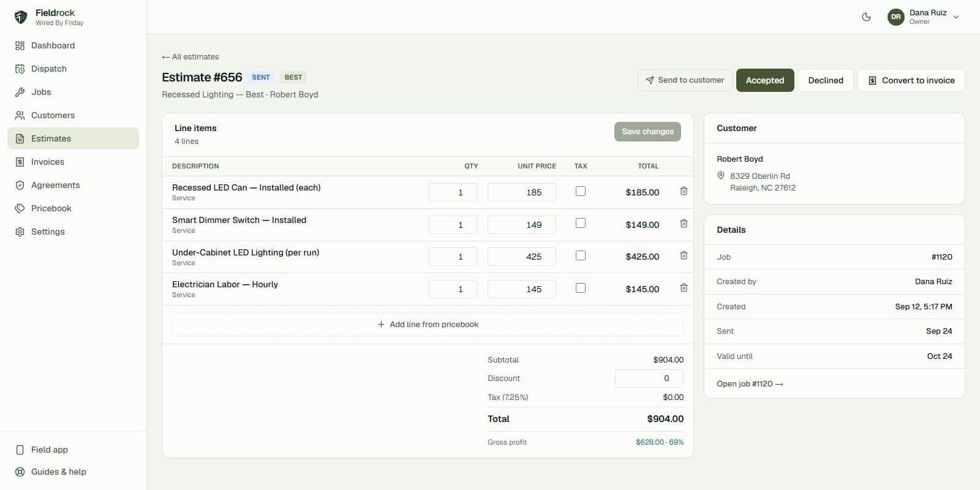
Task: Enable tax for Recessed LED Can
Action: pyautogui.click(x=581, y=191)
